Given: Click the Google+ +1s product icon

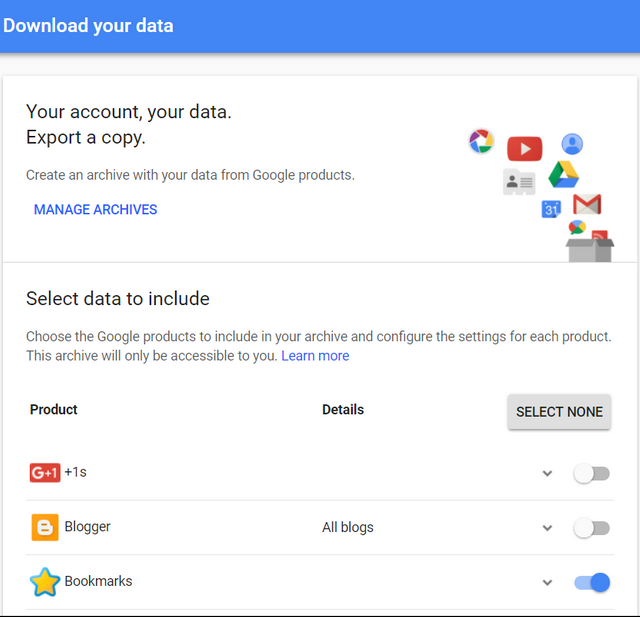Looking at the screenshot, I should click(45, 472).
